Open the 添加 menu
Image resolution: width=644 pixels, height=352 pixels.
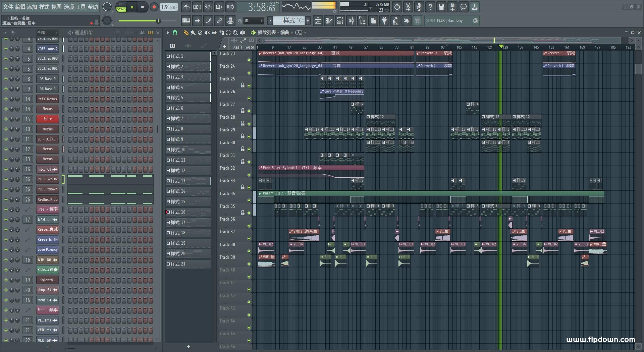click(x=32, y=7)
